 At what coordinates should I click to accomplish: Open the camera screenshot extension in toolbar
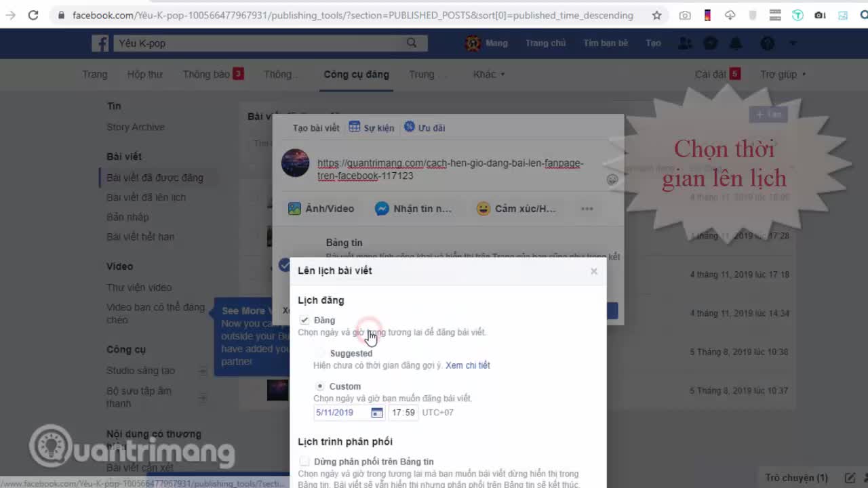[x=685, y=15]
